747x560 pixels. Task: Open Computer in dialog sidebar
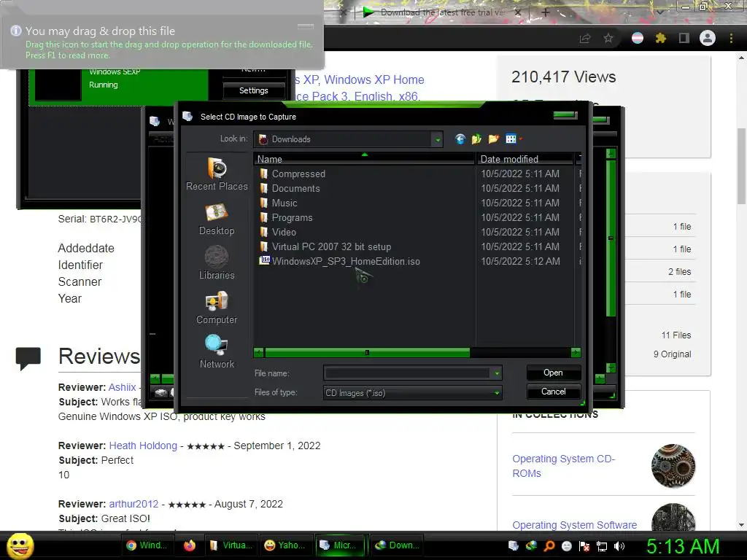pos(217,308)
